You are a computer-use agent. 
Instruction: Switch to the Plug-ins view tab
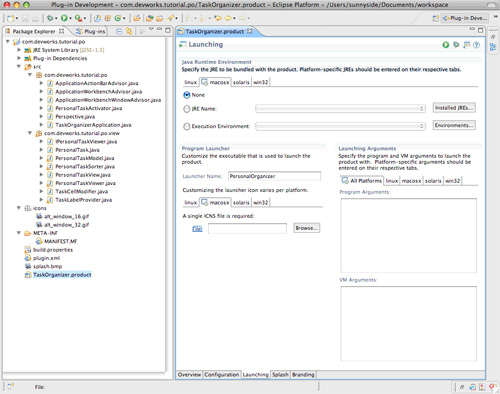coord(91,31)
